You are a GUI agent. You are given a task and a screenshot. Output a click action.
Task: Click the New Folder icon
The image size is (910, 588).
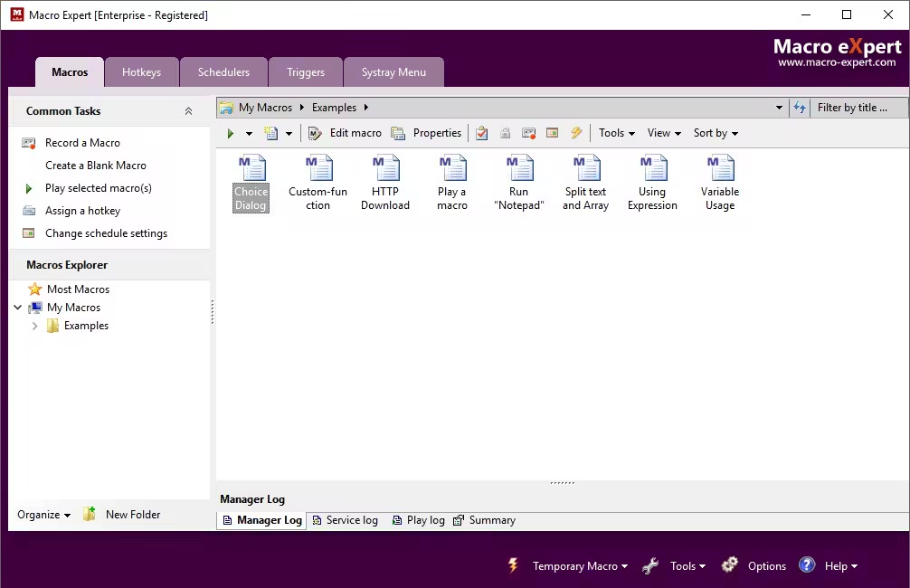(90, 514)
